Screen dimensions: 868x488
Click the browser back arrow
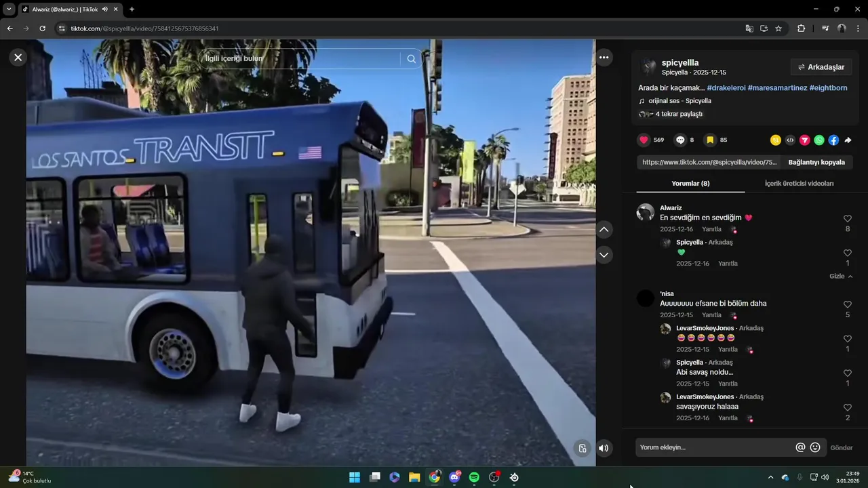click(x=9, y=28)
